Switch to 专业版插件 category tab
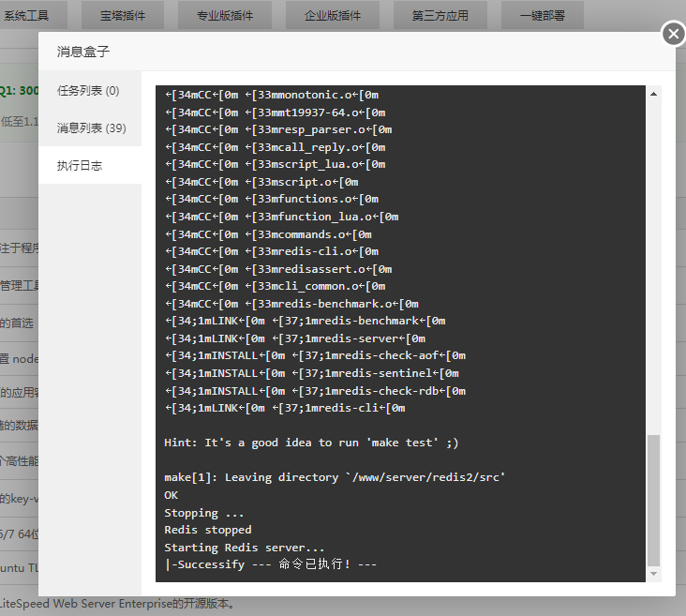 (x=224, y=15)
